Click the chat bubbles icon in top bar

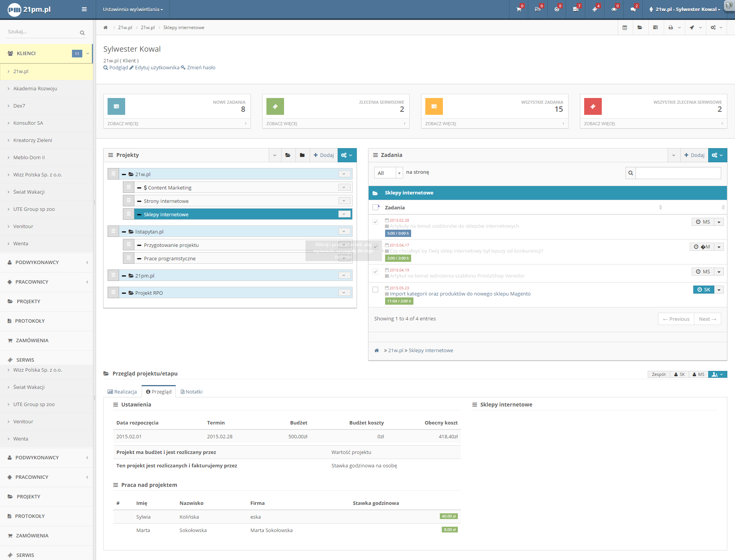tap(633, 9)
